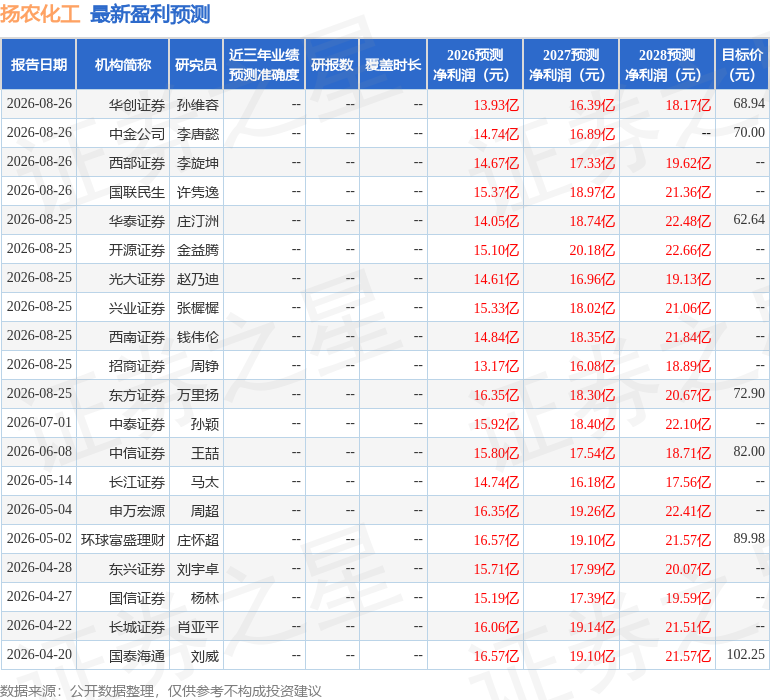Click 中信证券 2026 forecast 15.80亿
This screenshot has width=770, height=700.
[496, 453]
